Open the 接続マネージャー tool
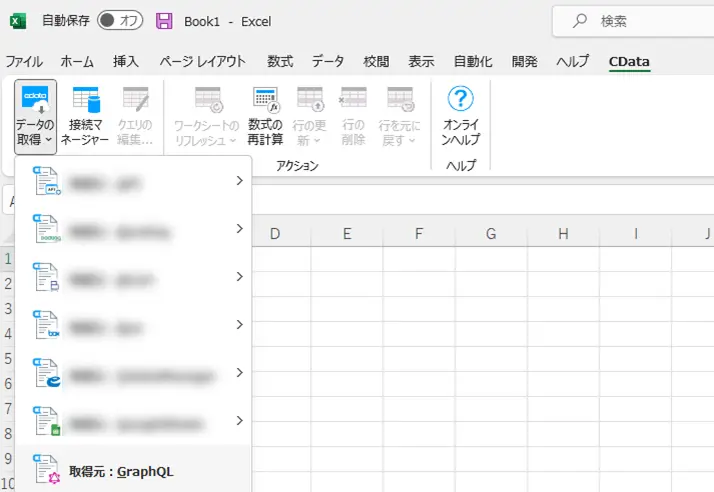Screen dimensions: 714x492 (x=85, y=117)
